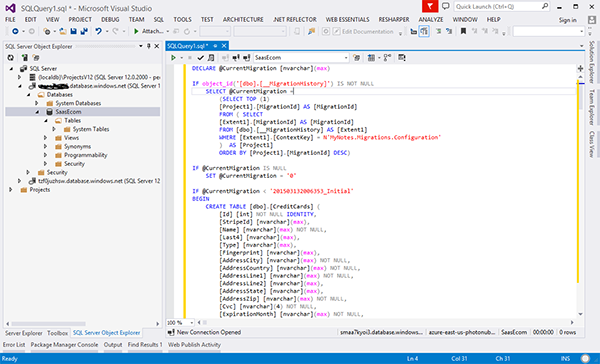600x364 pixels.
Task: Save the current file with Save icon
Action: (73, 31)
